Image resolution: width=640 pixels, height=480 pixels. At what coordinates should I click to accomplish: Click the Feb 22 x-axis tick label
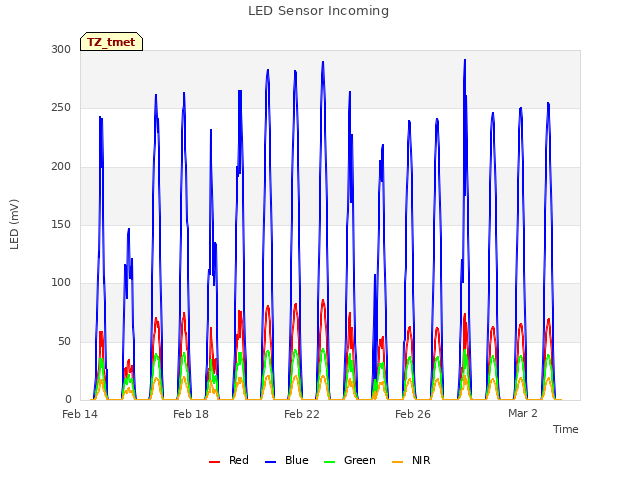click(302, 414)
